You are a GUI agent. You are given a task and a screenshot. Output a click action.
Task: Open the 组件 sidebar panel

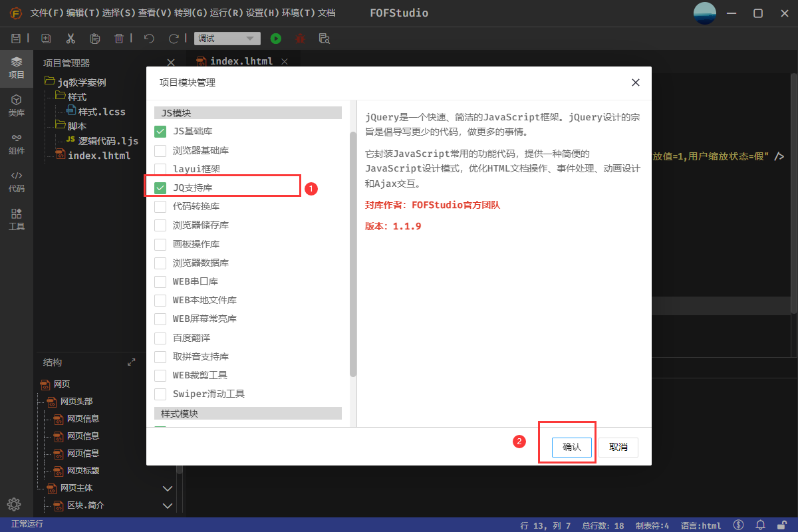[x=17, y=144]
